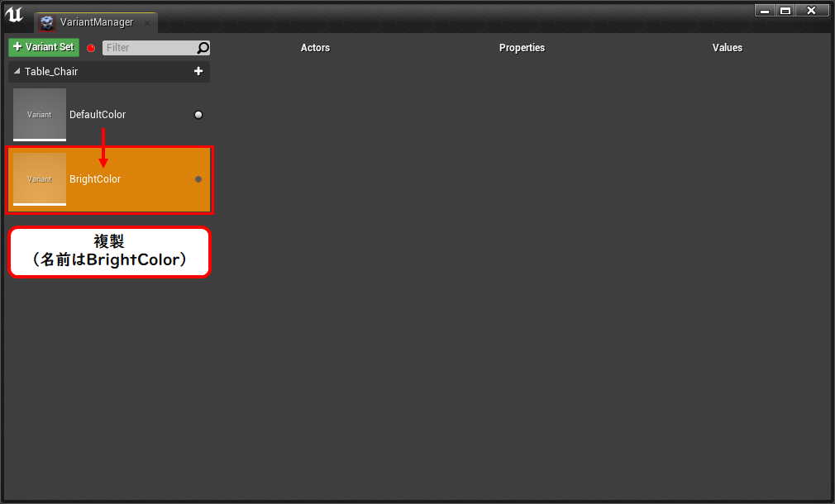Activate the BrightColor variant radio dot
Screen dimensions: 835x504
[x=198, y=179]
